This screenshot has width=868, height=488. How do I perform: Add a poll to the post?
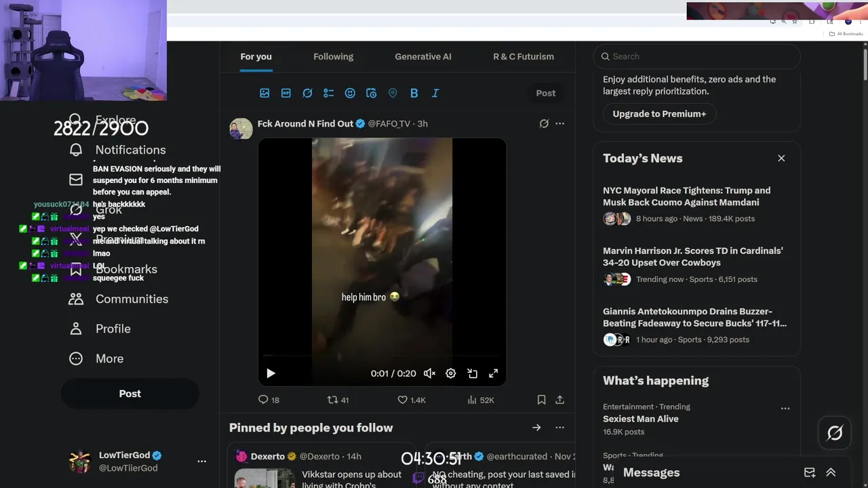[329, 93]
